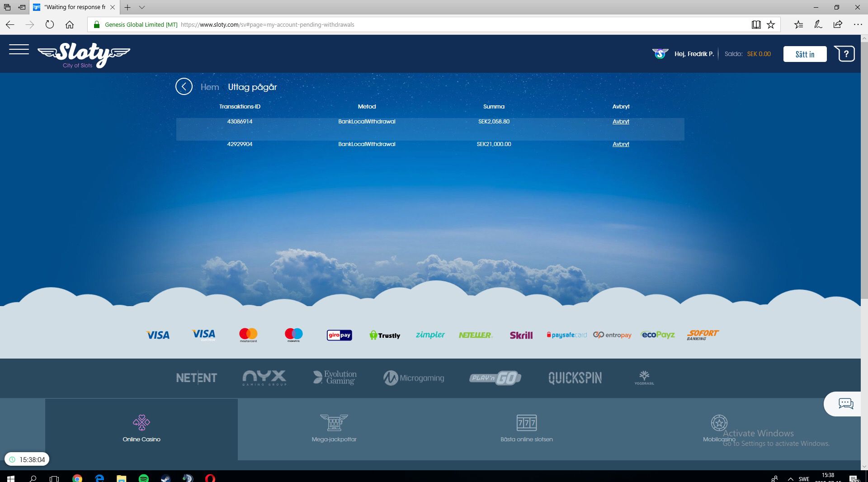The image size is (868, 482).
Task: Click the winged S loyalty badge icon
Action: tap(660, 54)
